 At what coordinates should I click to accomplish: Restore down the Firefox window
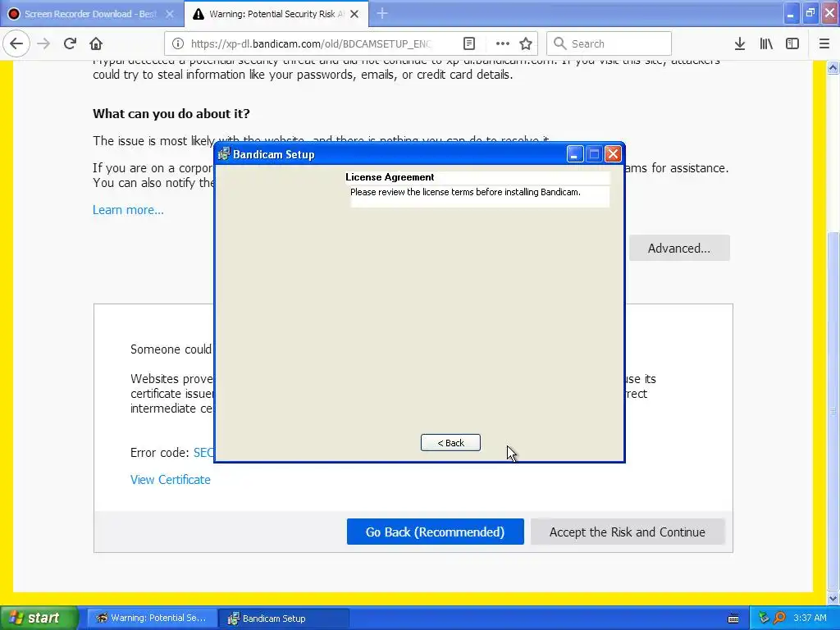coord(810,13)
